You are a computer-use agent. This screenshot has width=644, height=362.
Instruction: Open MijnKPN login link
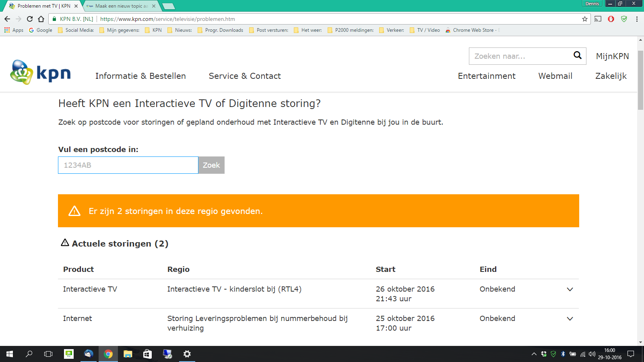tap(613, 56)
